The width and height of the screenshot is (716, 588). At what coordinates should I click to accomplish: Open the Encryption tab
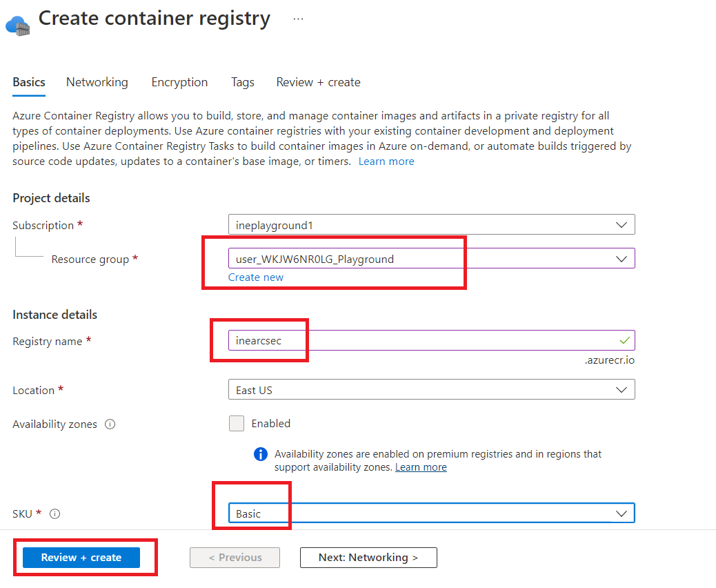tap(179, 82)
